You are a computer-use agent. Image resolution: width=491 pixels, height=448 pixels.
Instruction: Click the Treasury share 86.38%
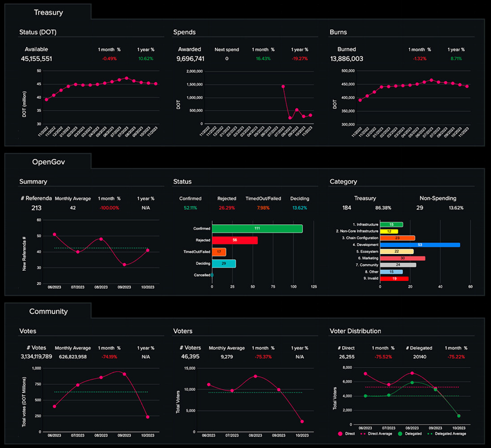click(383, 208)
